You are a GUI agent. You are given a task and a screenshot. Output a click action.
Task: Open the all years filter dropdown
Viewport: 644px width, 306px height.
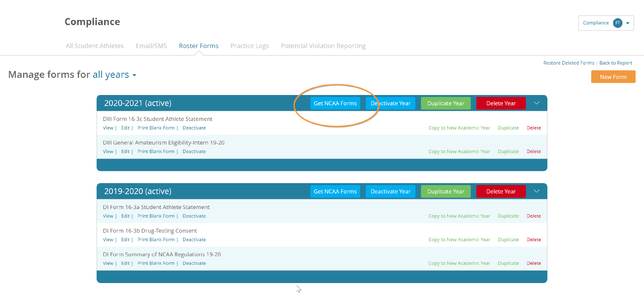[114, 75]
